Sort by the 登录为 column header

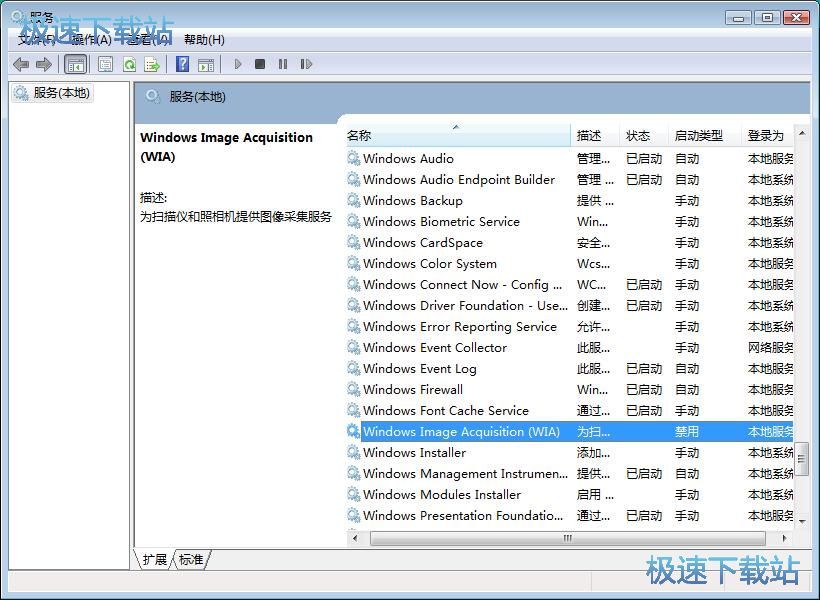pyautogui.click(x=767, y=135)
